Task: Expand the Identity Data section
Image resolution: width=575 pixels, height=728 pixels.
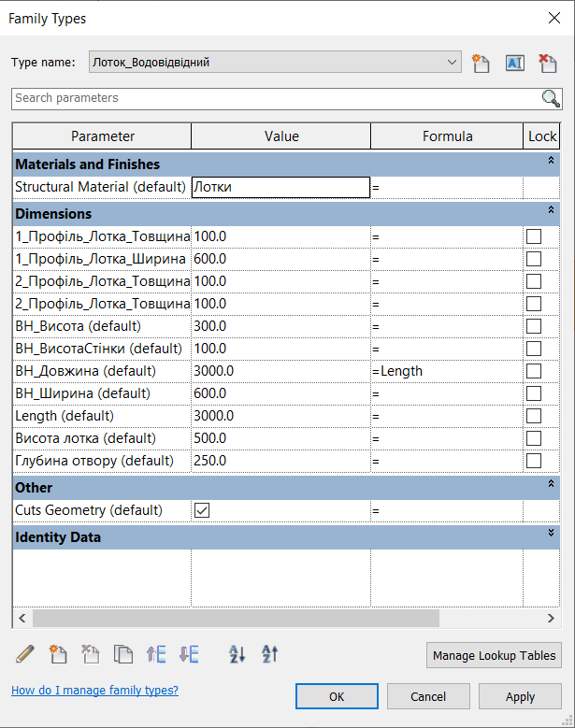Action: click(551, 533)
